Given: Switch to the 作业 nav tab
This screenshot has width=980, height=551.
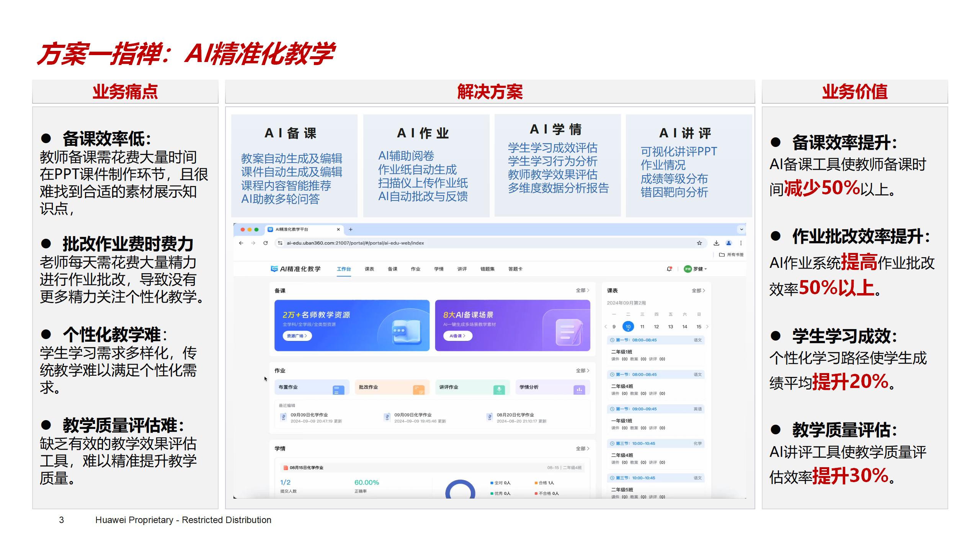Looking at the screenshot, I should click(415, 269).
